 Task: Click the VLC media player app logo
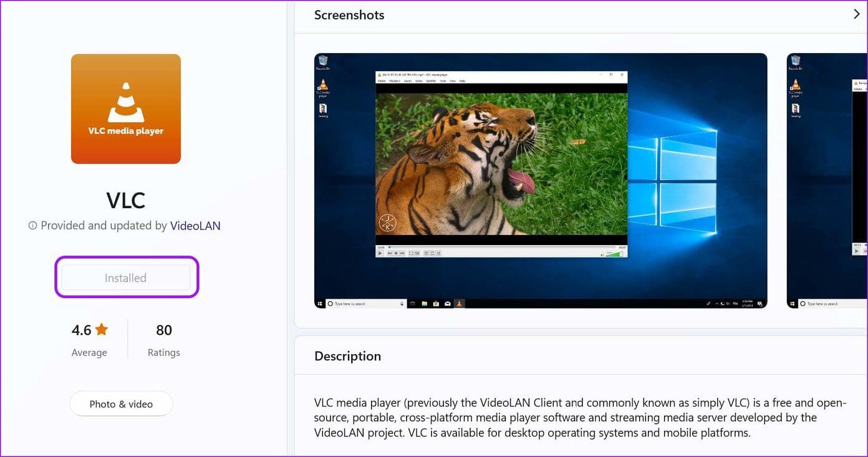pos(126,109)
